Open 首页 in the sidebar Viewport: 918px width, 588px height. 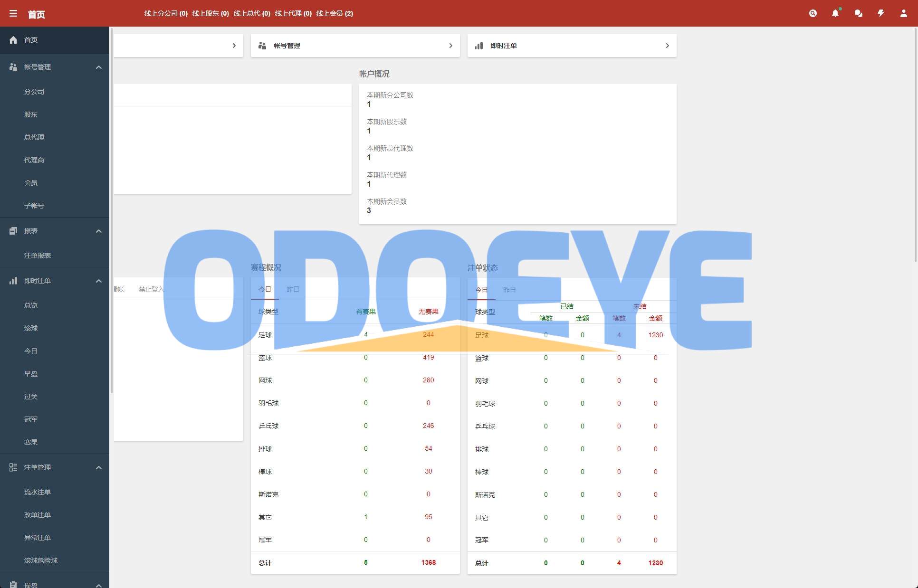tap(55, 40)
